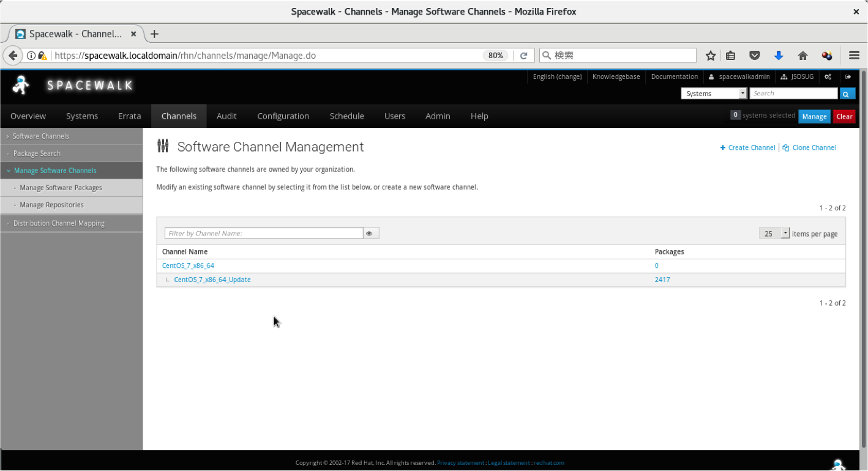Open the Overview menu tab
The width and height of the screenshot is (868, 471).
28,116
